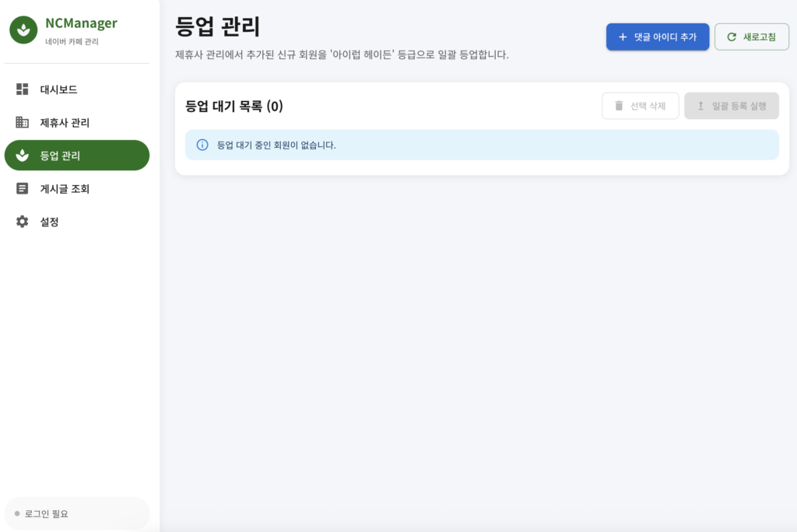This screenshot has height=532, width=797.
Task: Click the sprout icon beside 등업 관리
Action: pos(23,156)
